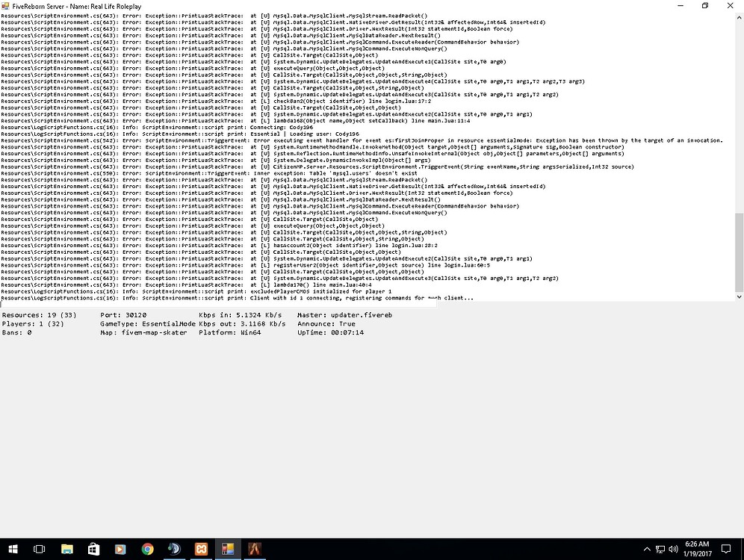Click the 'Bans: 0' status text
Screen dimensions: 744x560
[16, 332]
